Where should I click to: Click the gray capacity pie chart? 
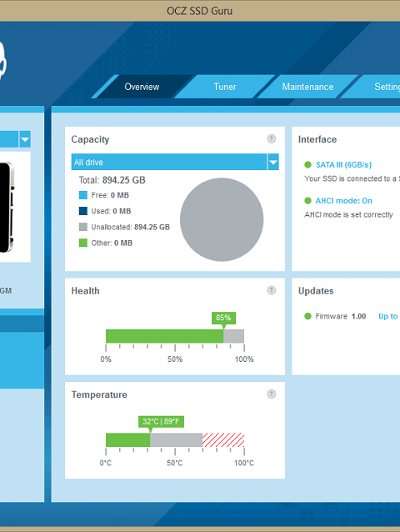coord(222,219)
